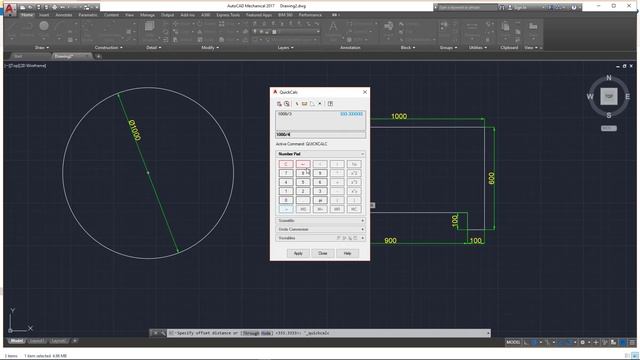Open the Manage ribbon tab

[147, 15]
